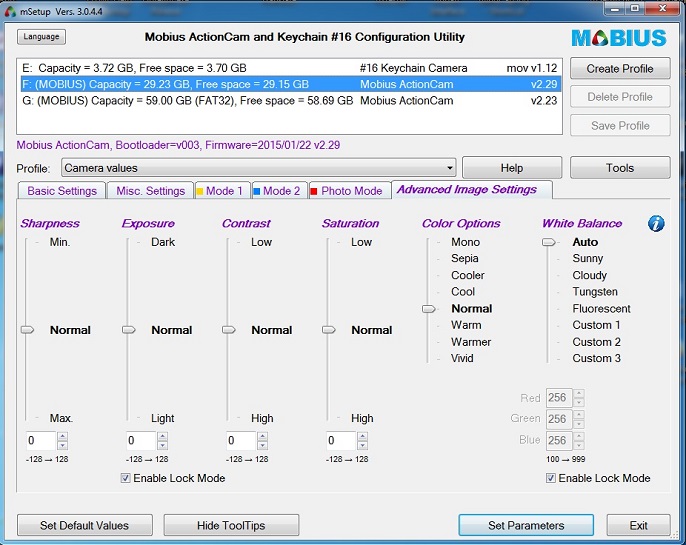Click the Contrast numeric input field
Image resolution: width=686 pixels, height=545 pixels.
241,440
